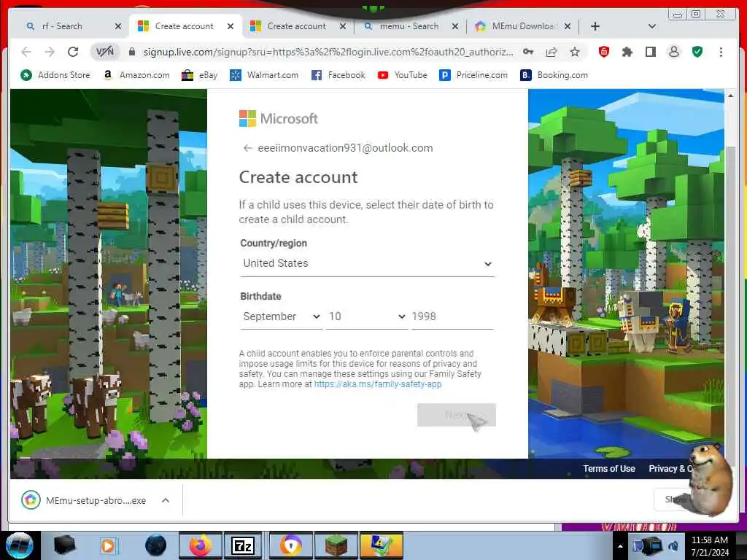Reload the page with the refresh icon
This screenshot has height=560, width=747.
coord(73,52)
